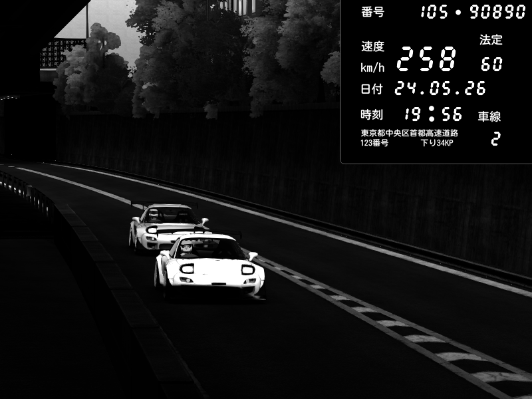Click the 車線 lane label
The image size is (532, 399).
[x=489, y=116]
